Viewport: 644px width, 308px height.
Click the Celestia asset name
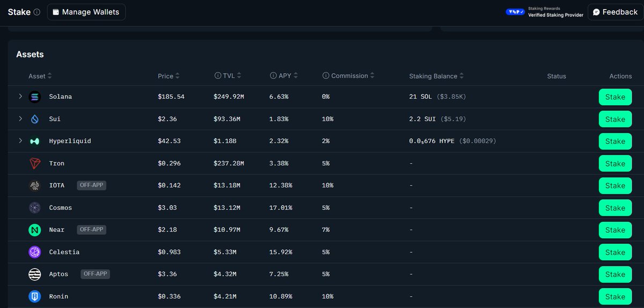tap(64, 252)
